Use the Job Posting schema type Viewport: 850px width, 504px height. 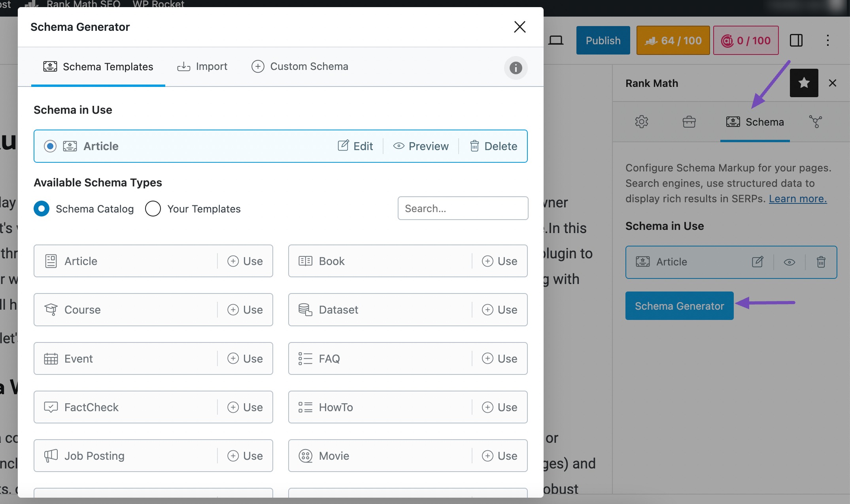(245, 456)
